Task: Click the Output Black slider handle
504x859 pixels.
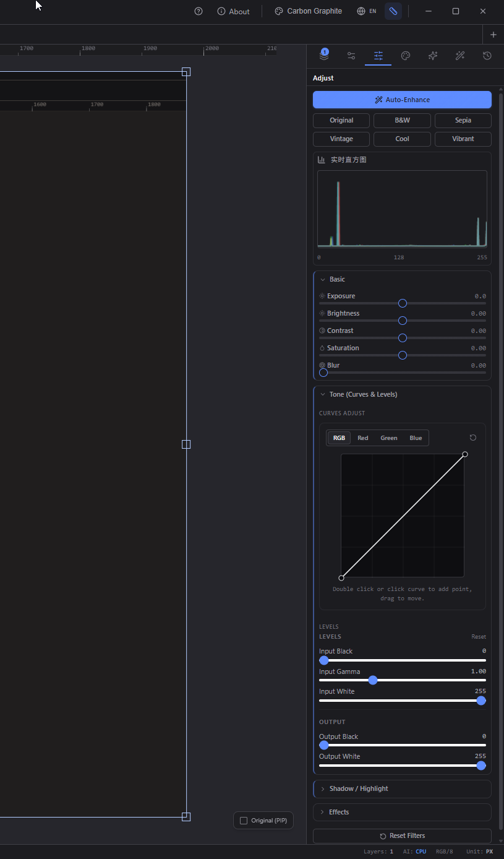Action: (324, 745)
